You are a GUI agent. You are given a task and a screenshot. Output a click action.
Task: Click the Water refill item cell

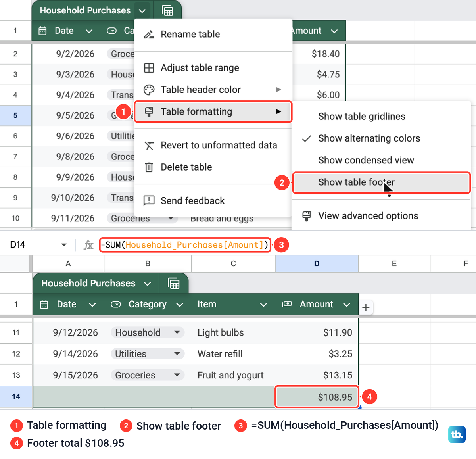233,354
